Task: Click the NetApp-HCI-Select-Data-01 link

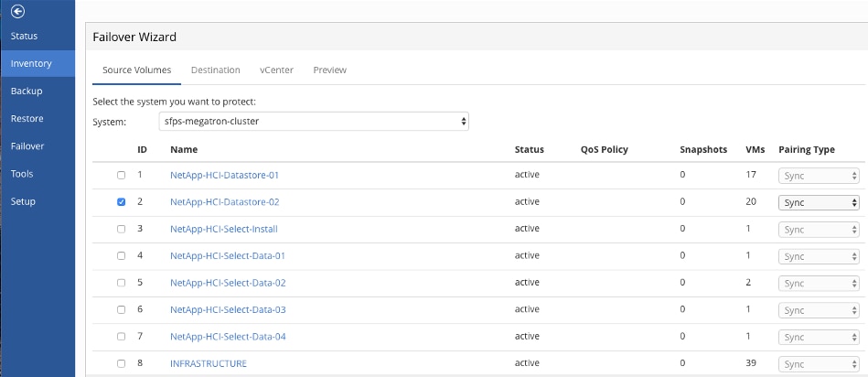Action: 228,256
